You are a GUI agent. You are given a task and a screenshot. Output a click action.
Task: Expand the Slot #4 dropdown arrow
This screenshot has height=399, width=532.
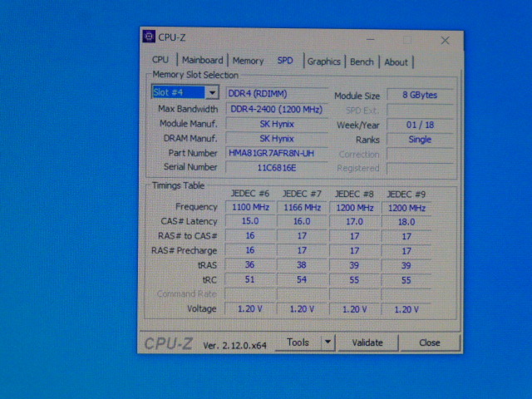click(x=212, y=92)
